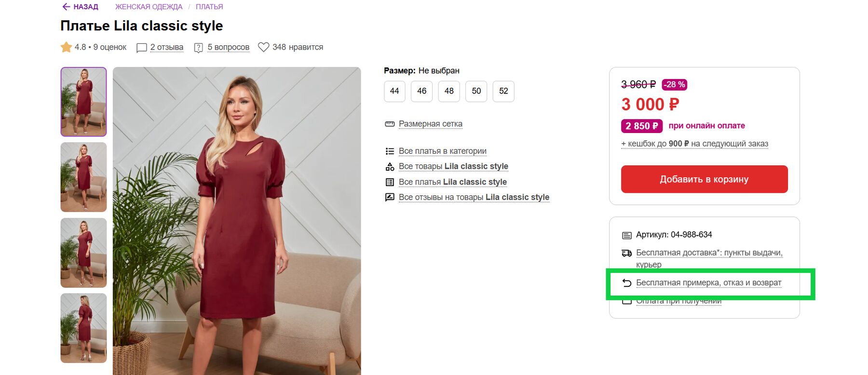Choose size 48
The image size is (868, 375).
pyautogui.click(x=449, y=91)
